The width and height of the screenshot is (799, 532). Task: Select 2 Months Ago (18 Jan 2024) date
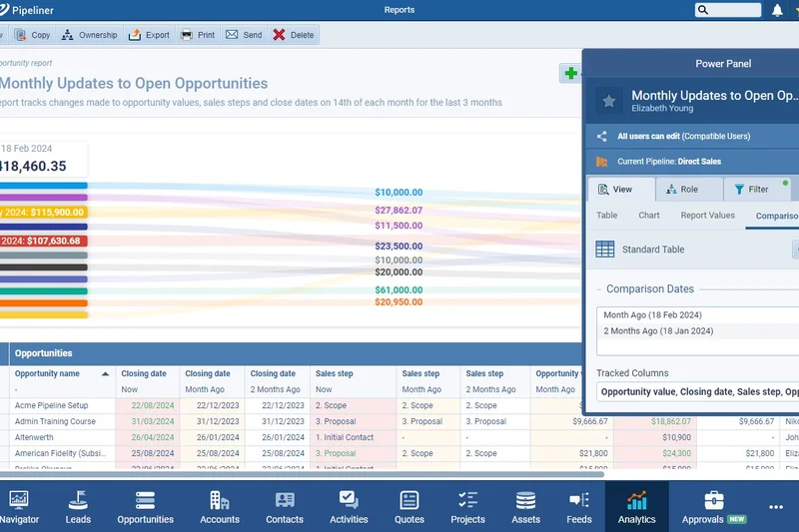pos(697,331)
